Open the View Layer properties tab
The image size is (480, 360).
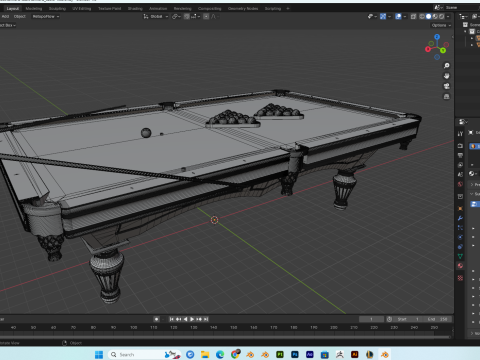click(460, 165)
